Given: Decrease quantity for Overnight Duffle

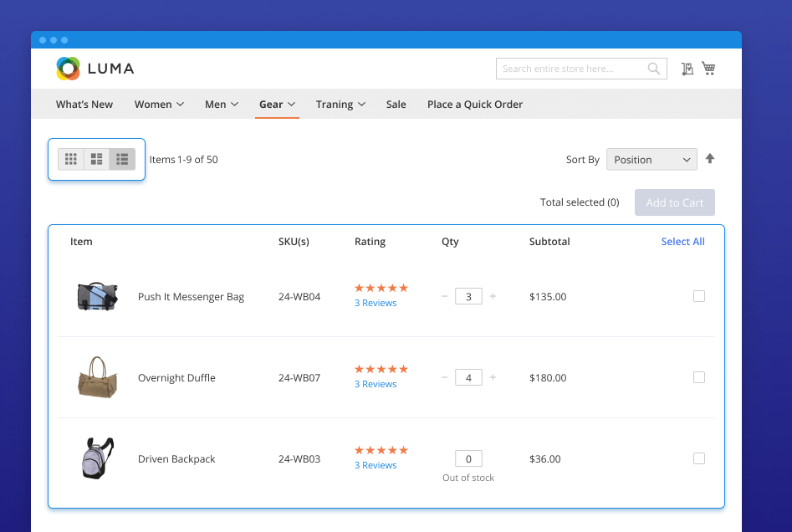Looking at the screenshot, I should pyautogui.click(x=444, y=377).
